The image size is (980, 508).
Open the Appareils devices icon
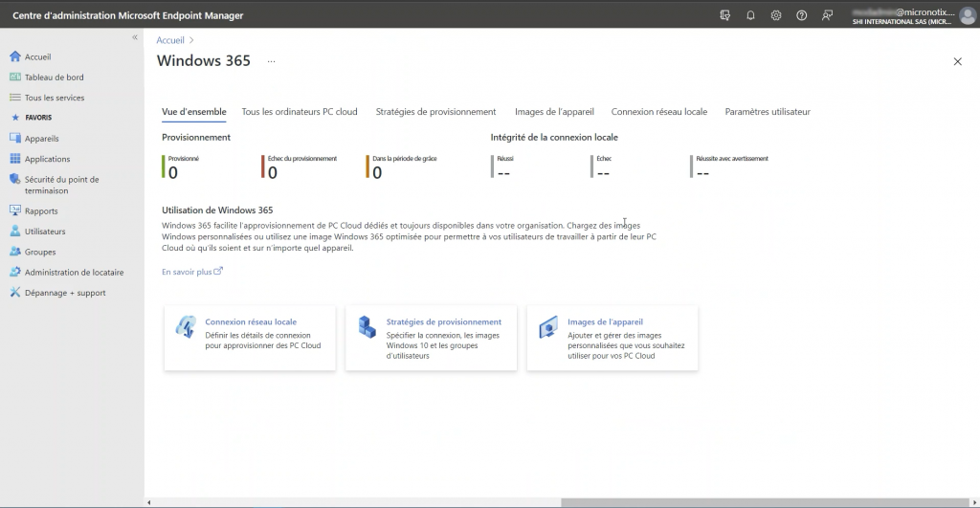click(15, 138)
